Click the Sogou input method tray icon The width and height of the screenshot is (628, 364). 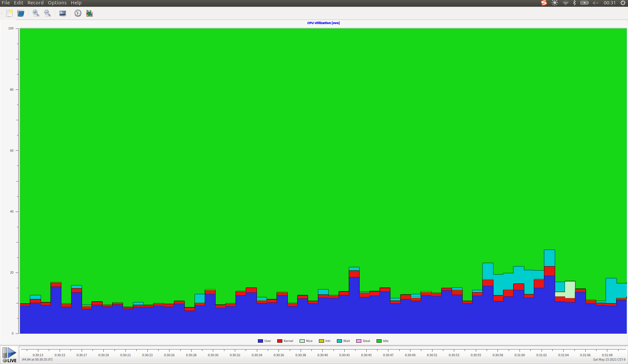(544, 3)
